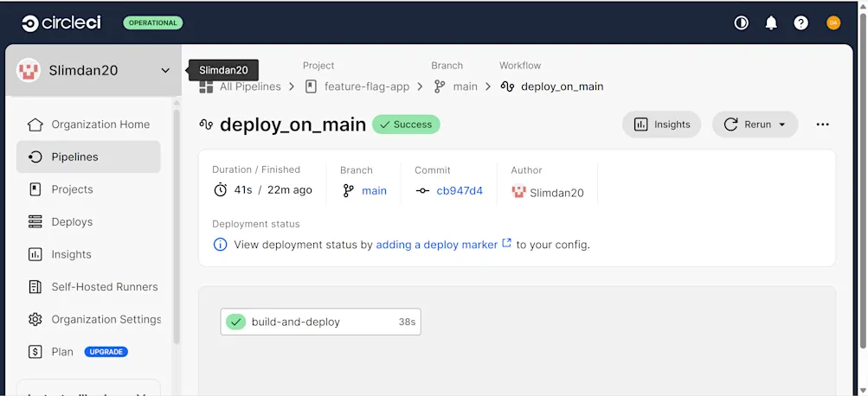Open the user avatar menu
868x396 pixels.
[833, 22]
